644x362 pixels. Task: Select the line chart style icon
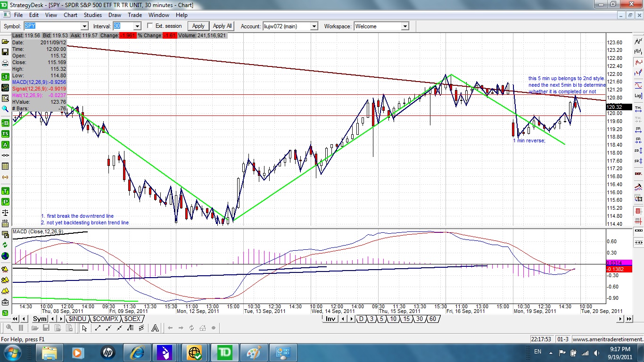point(638,41)
